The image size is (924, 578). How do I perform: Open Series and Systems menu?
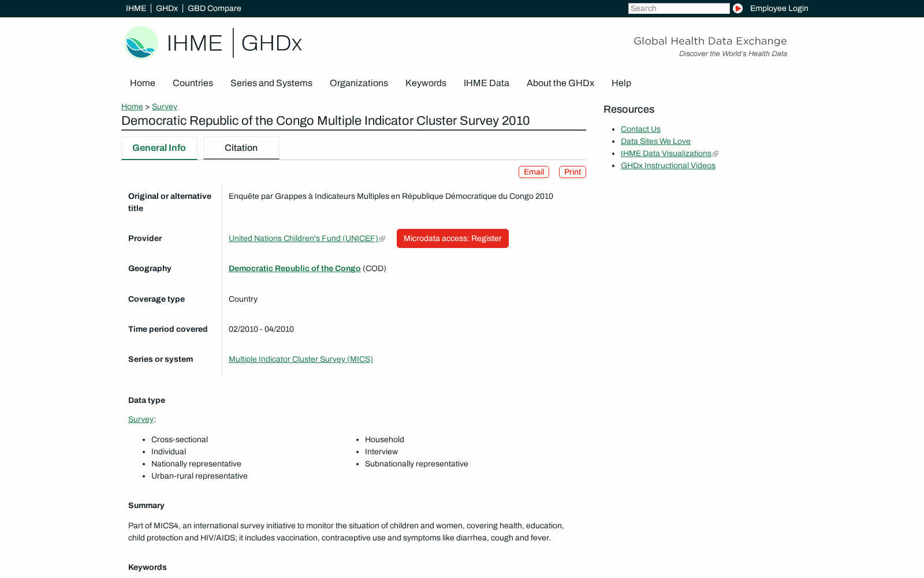coord(271,83)
